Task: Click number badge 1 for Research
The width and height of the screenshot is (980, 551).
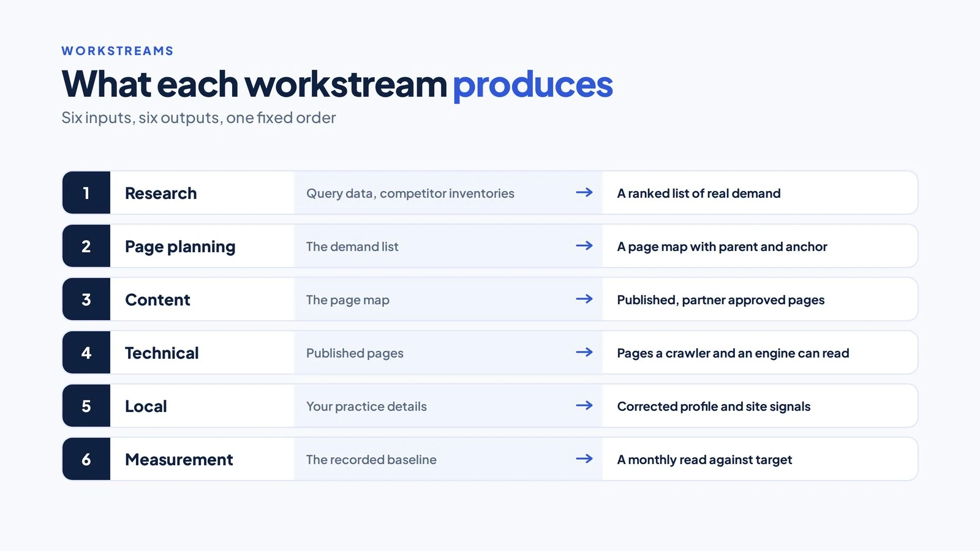Action: tap(86, 193)
